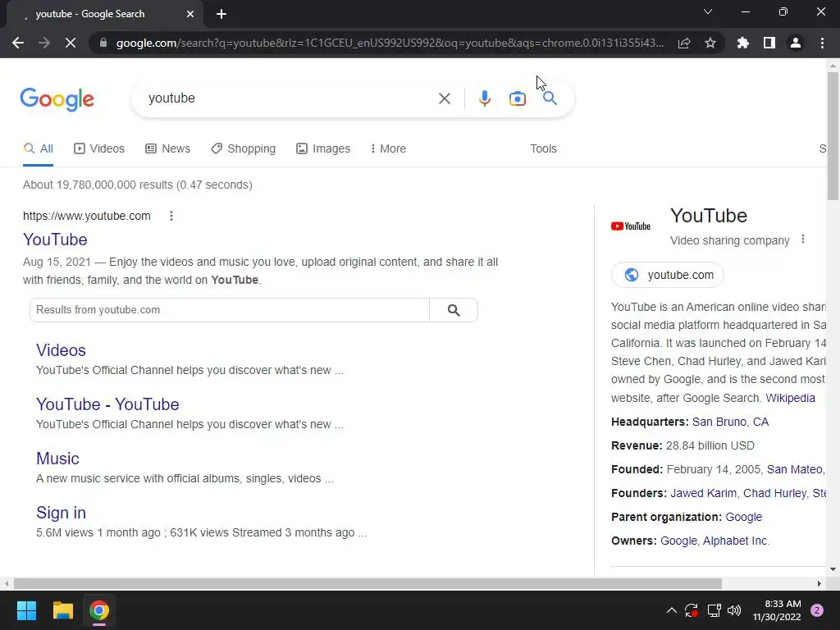Open the YouTube main result link
840x630 pixels.
(x=55, y=240)
